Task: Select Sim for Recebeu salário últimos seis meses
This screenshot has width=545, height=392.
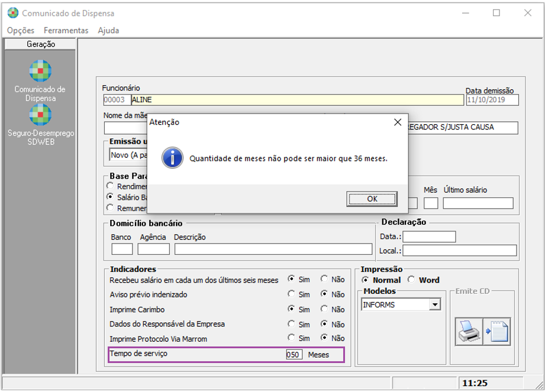Action: [x=291, y=279]
